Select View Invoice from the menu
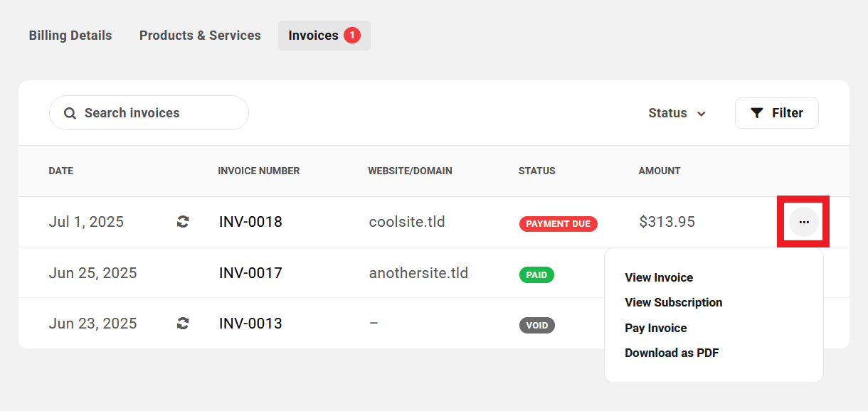 pos(659,277)
